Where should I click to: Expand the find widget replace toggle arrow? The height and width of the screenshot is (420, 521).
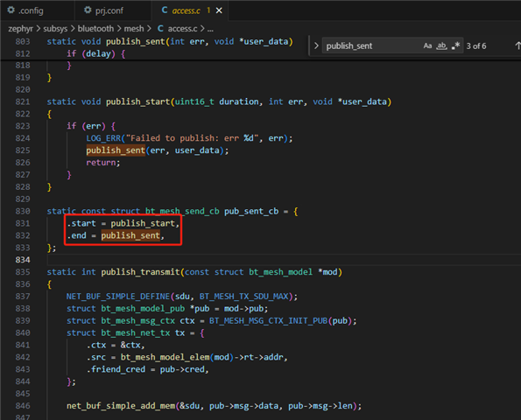pos(316,45)
